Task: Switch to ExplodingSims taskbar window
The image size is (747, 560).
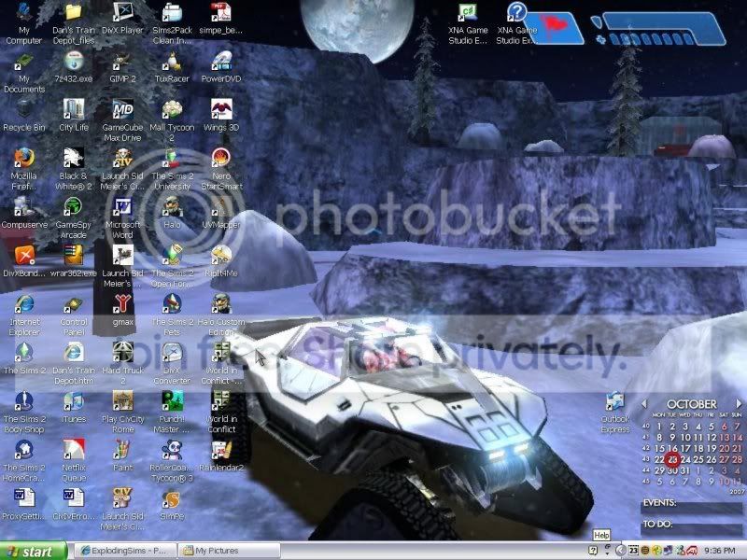Action: 124,551
